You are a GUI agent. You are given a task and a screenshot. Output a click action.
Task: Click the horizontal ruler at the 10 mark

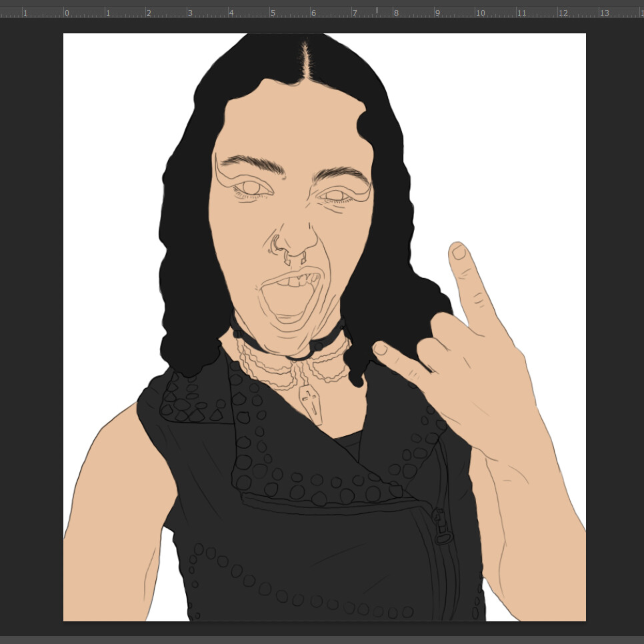(480, 13)
